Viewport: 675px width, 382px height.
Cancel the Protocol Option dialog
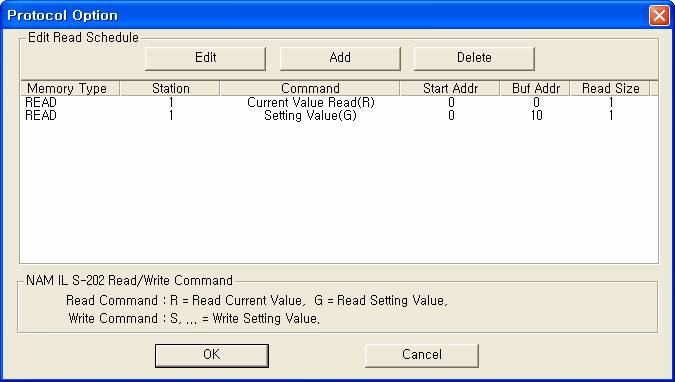(421, 355)
